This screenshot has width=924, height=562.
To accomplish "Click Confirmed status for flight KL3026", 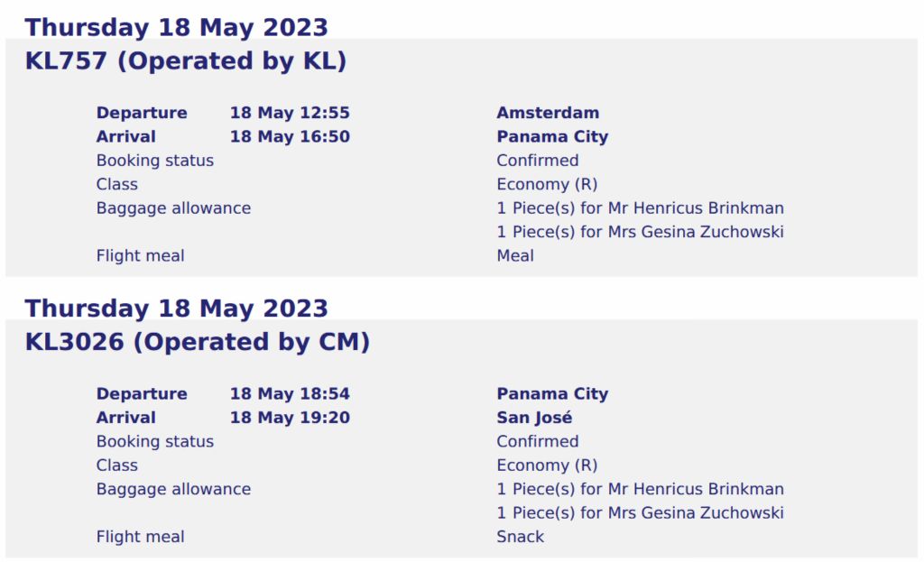I will tap(538, 442).
